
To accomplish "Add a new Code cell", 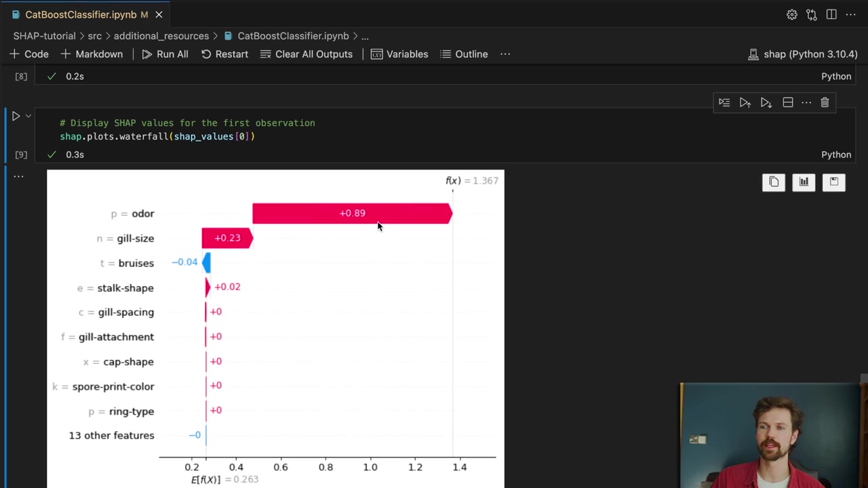I will click(x=29, y=54).
